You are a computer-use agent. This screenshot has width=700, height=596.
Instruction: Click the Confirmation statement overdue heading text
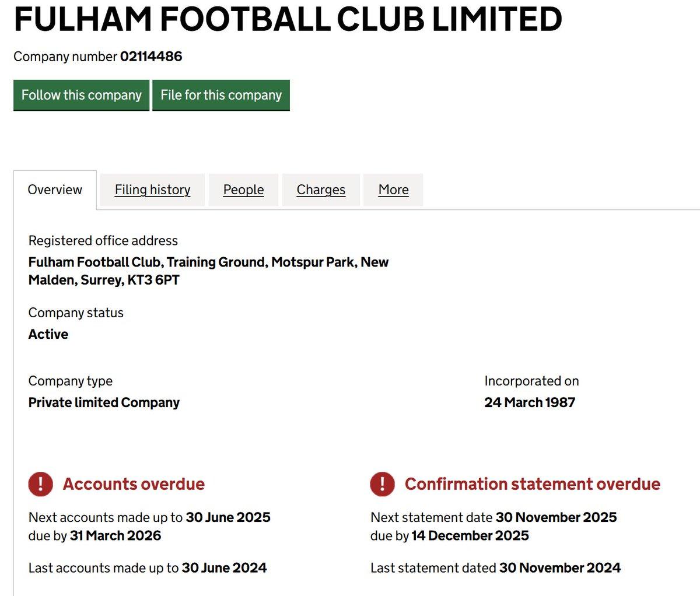(x=532, y=484)
